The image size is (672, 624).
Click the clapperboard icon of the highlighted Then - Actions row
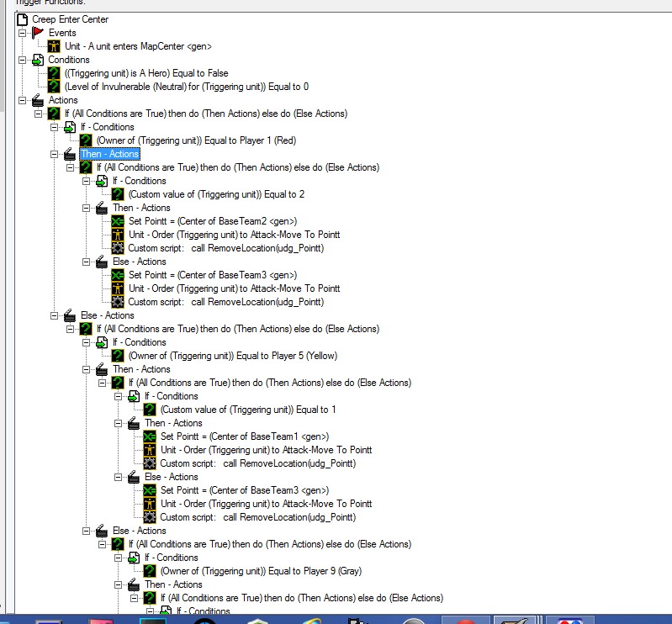(x=70, y=154)
